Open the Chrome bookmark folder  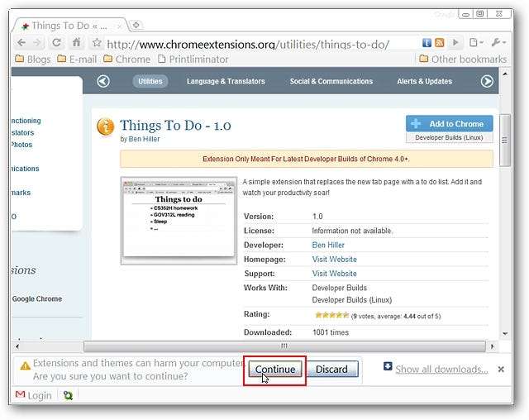126,60
